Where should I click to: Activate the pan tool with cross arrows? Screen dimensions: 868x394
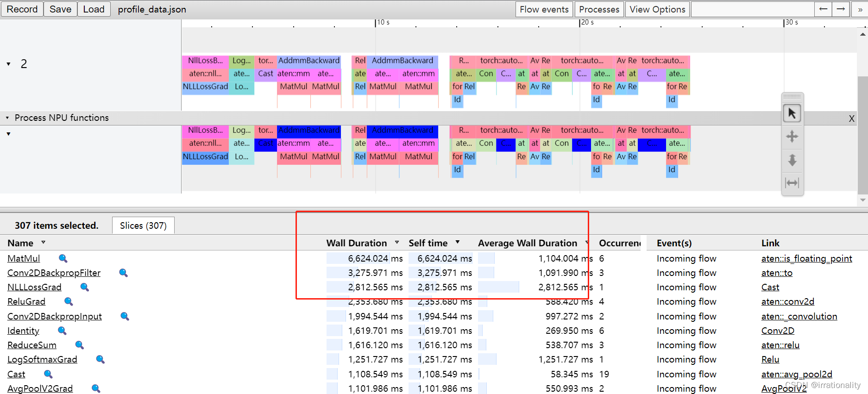click(x=792, y=137)
